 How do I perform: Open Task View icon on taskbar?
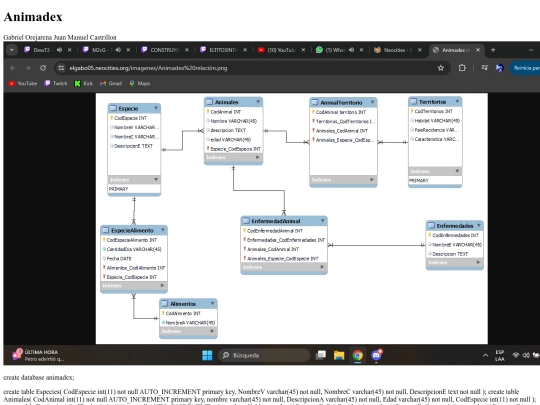pyautogui.click(x=321, y=355)
